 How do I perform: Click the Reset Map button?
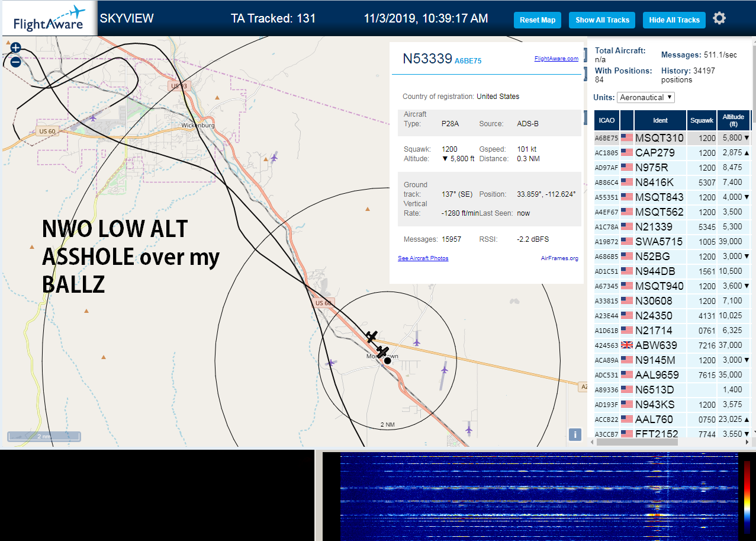pyautogui.click(x=538, y=20)
